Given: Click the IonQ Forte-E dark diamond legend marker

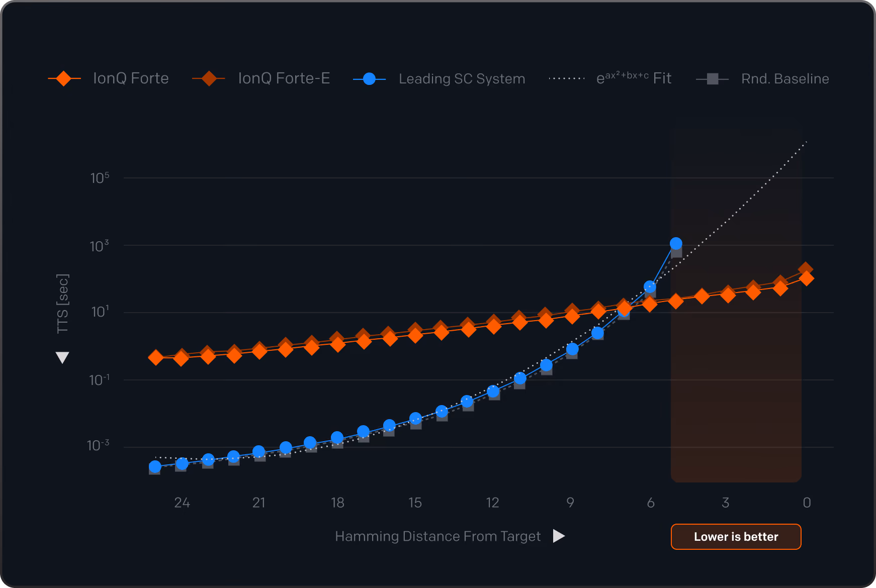Looking at the screenshot, I should (209, 78).
